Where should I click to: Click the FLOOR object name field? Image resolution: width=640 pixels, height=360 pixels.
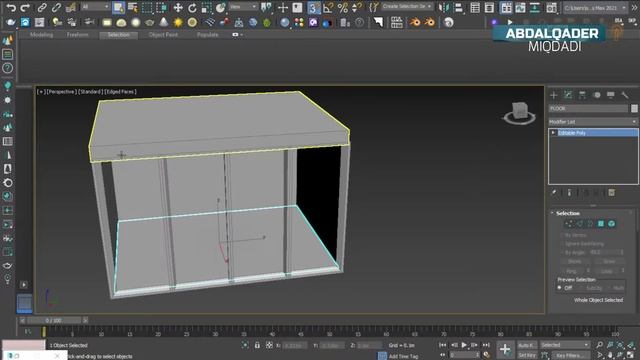point(588,109)
